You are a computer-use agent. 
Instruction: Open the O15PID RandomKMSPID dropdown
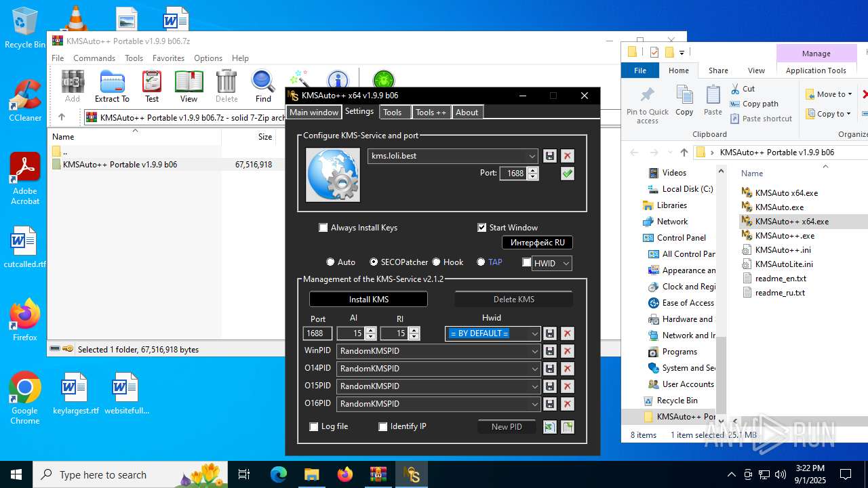point(534,386)
